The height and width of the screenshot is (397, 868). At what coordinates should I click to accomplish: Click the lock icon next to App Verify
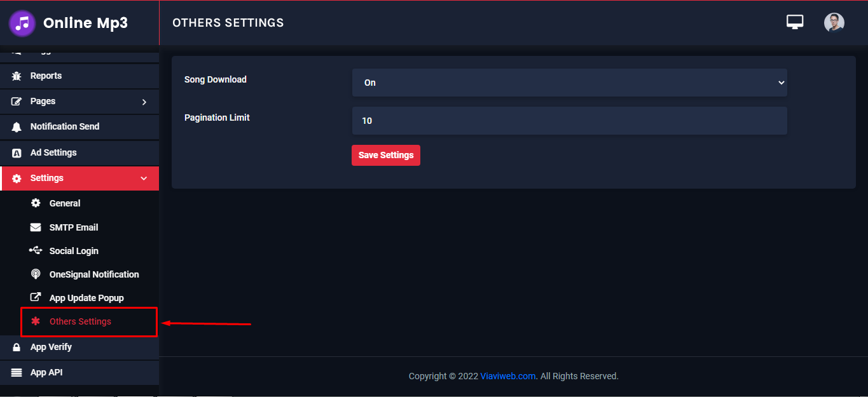[x=17, y=347]
